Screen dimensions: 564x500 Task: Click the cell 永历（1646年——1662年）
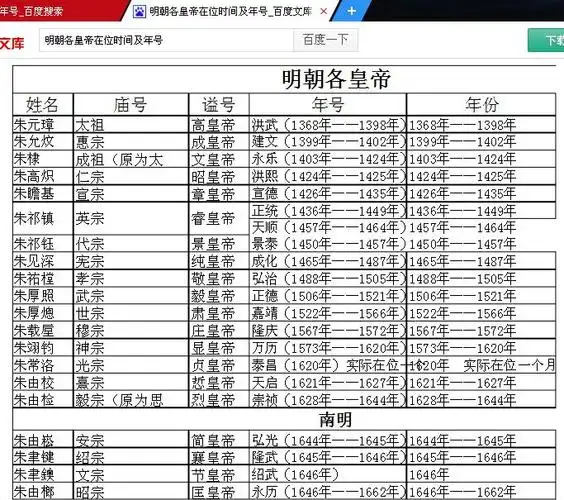tap(328, 491)
